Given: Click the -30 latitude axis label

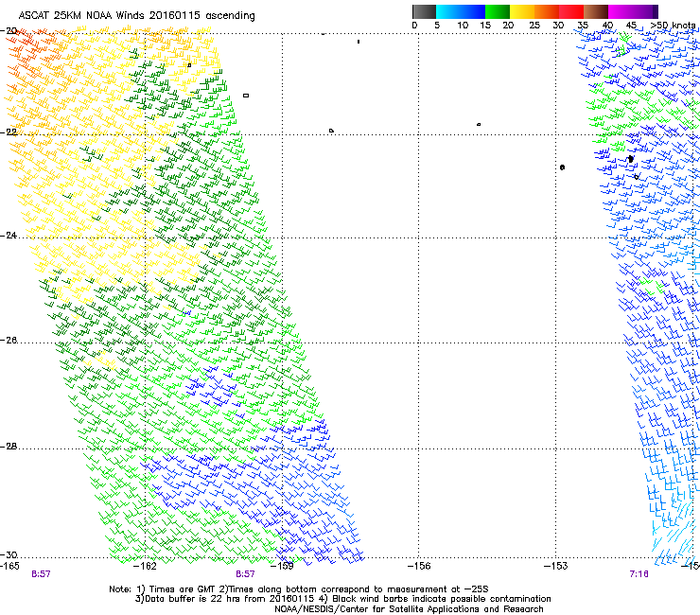Looking at the screenshot, I should [x=9, y=555].
